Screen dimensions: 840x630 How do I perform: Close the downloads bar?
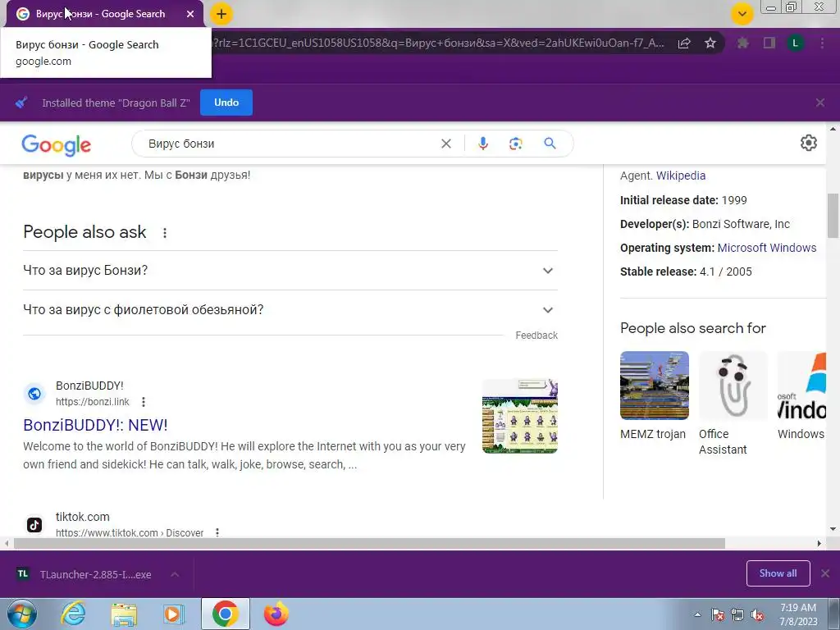pyautogui.click(x=825, y=573)
